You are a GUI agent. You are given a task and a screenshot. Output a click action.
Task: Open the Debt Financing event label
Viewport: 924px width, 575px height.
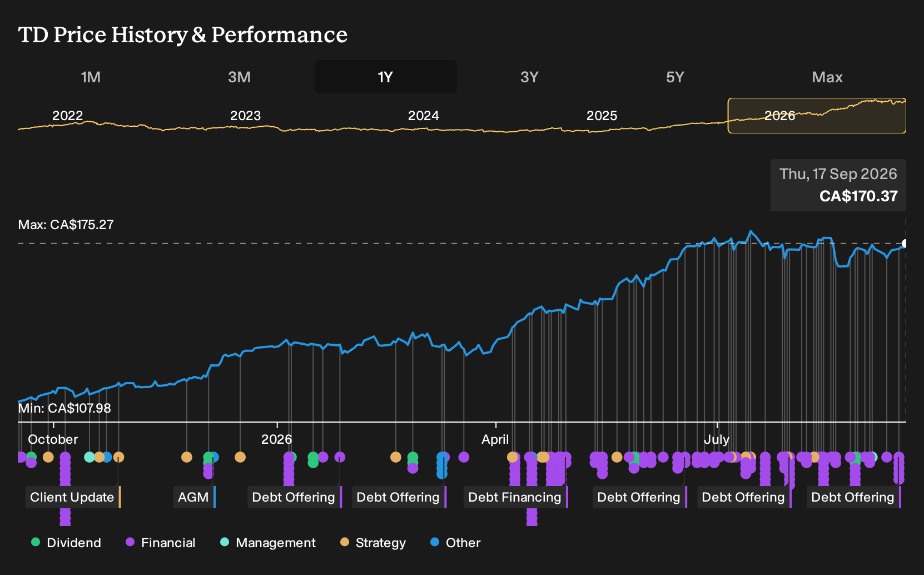pos(515,497)
